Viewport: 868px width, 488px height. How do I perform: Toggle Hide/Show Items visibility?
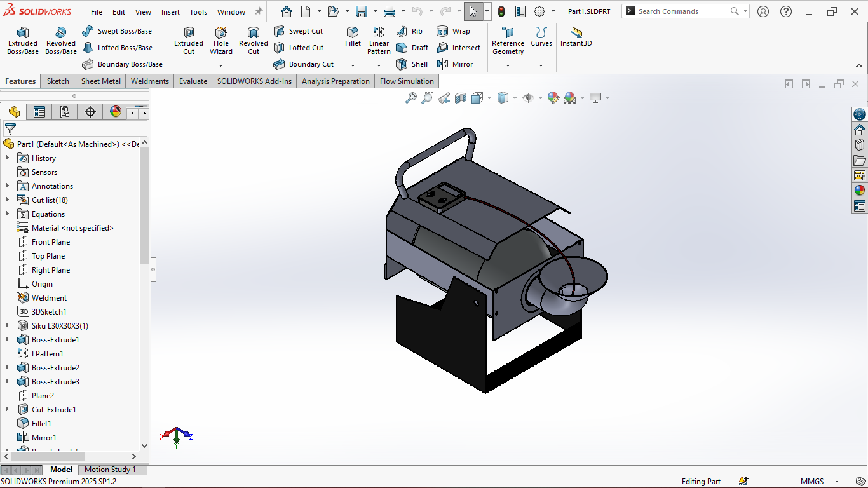tap(528, 98)
